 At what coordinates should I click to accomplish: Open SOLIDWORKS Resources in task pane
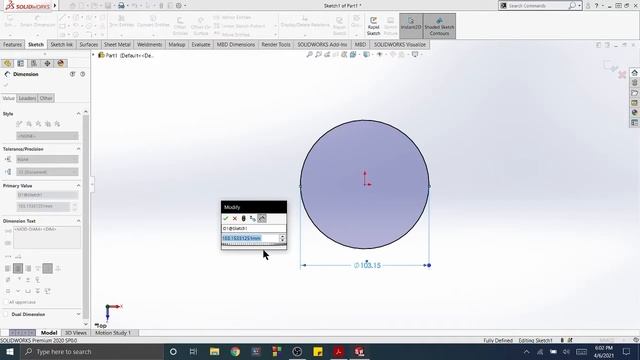[x=634, y=73]
